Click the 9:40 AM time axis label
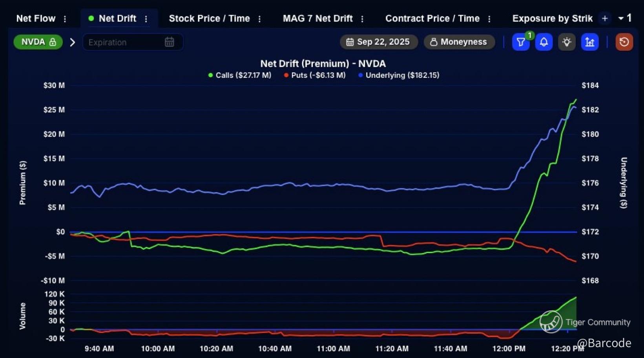 pos(99,349)
